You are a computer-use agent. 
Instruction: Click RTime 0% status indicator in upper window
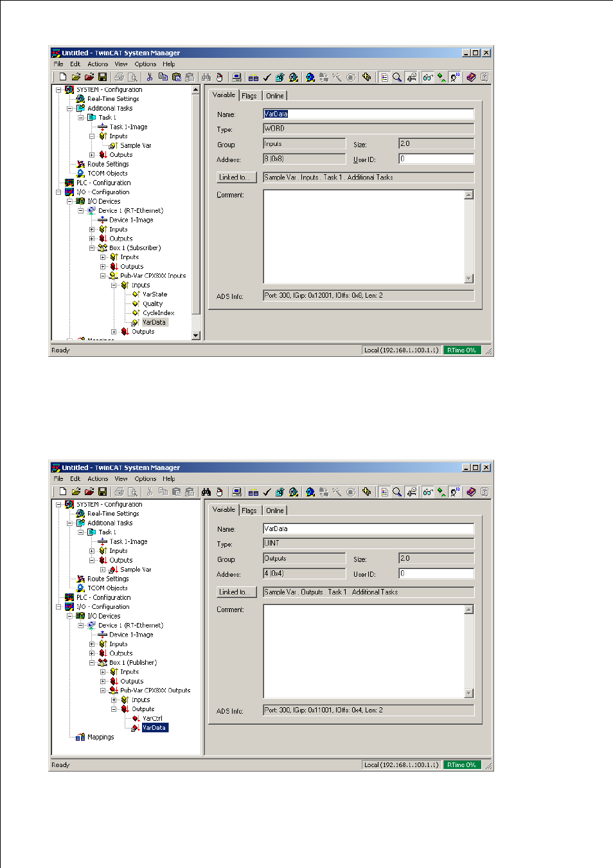pos(461,350)
